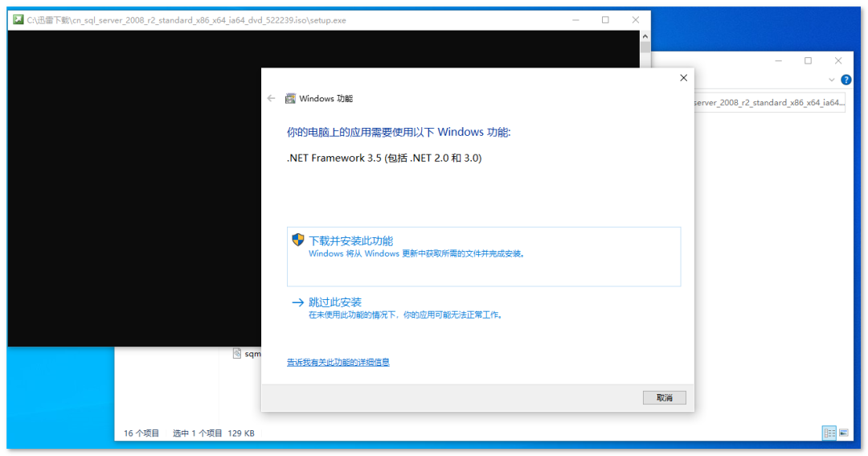This screenshot has width=868, height=456.
Task: Go back using dialog back arrow
Action: point(271,99)
